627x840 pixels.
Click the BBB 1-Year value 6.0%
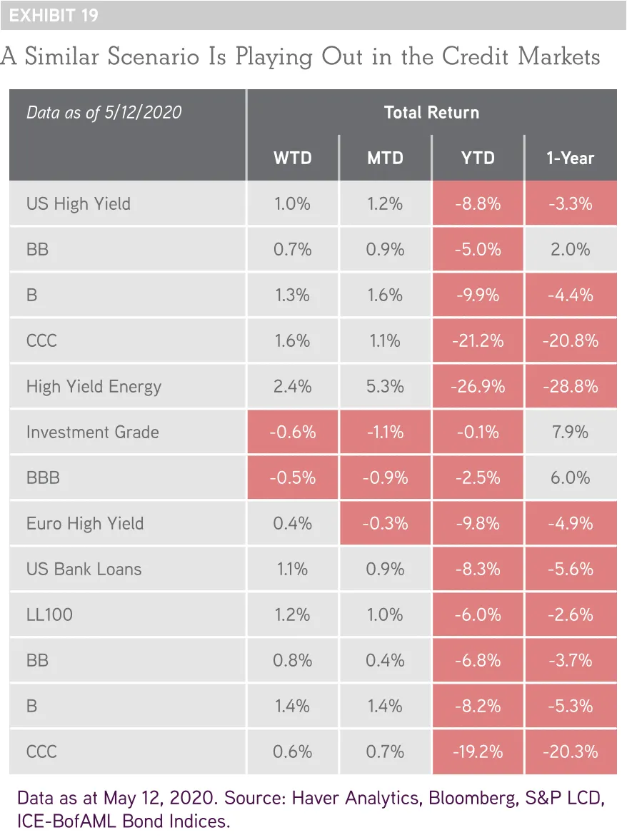570,478
